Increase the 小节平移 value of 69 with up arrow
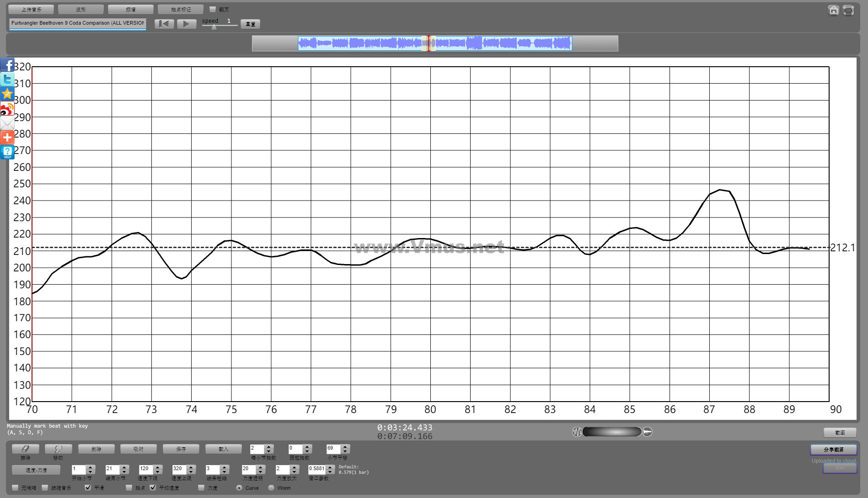868x498 pixels. 345,446
